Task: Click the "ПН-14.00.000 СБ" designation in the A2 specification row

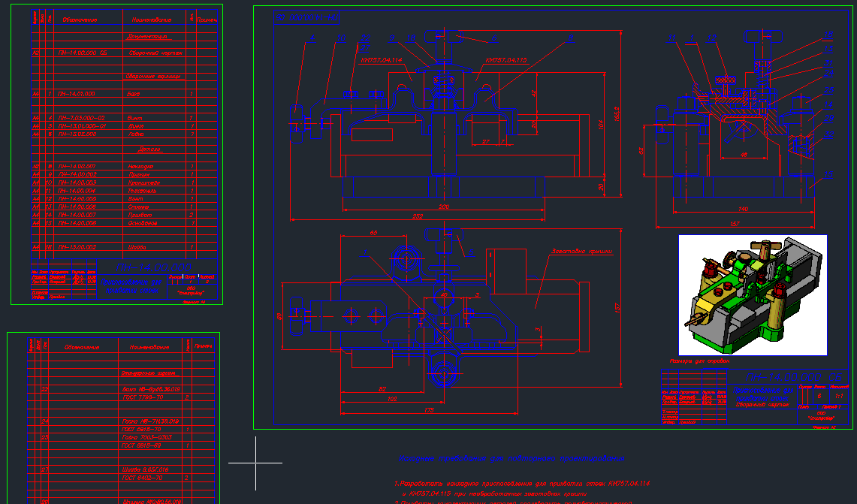Action: click(x=83, y=53)
